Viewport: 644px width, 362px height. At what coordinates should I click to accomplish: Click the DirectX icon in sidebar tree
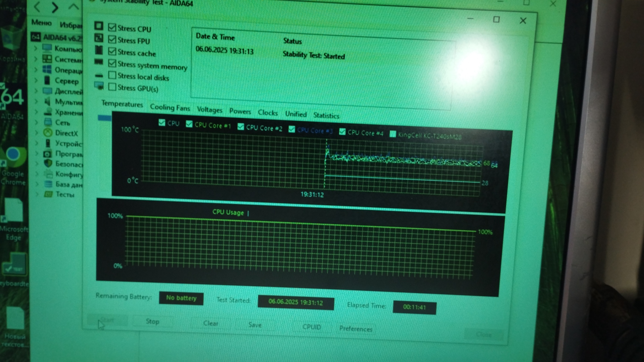click(x=48, y=133)
